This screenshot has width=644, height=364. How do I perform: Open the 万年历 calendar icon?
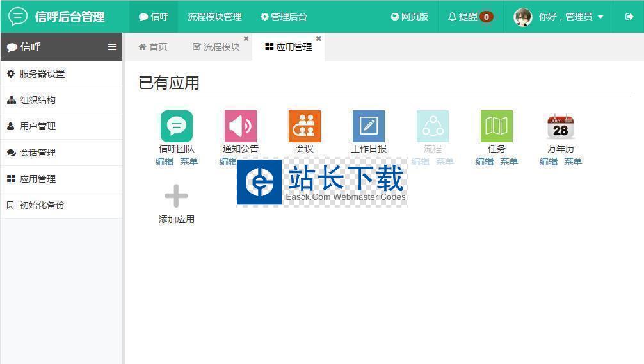pyautogui.click(x=560, y=126)
